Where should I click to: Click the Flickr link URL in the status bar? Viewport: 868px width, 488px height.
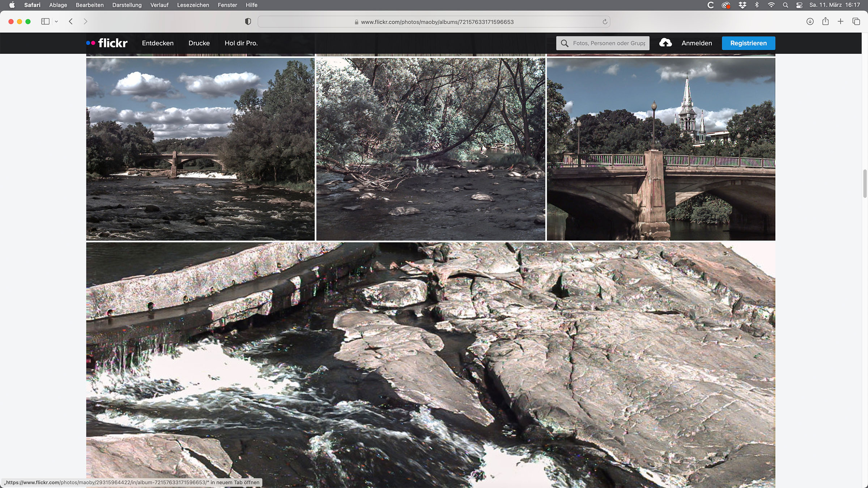(x=132, y=483)
